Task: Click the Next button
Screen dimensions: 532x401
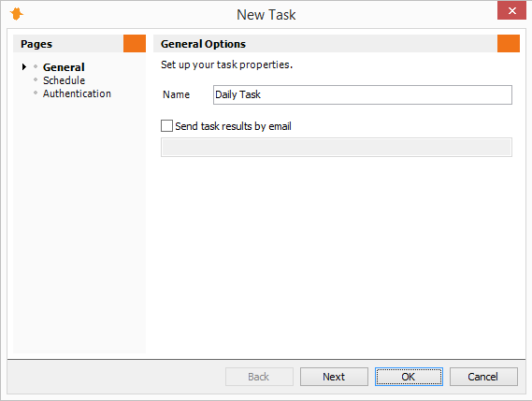Action: [334, 377]
